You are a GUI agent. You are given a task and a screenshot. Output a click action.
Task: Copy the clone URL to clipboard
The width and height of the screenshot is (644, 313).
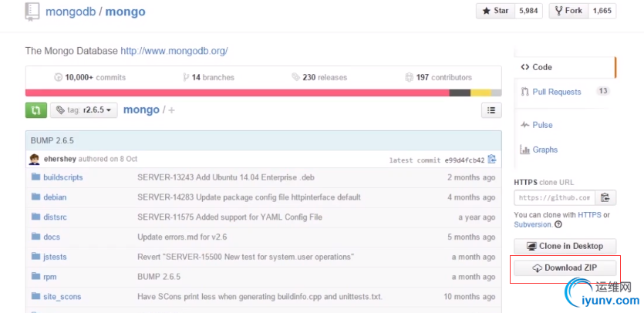click(x=605, y=197)
